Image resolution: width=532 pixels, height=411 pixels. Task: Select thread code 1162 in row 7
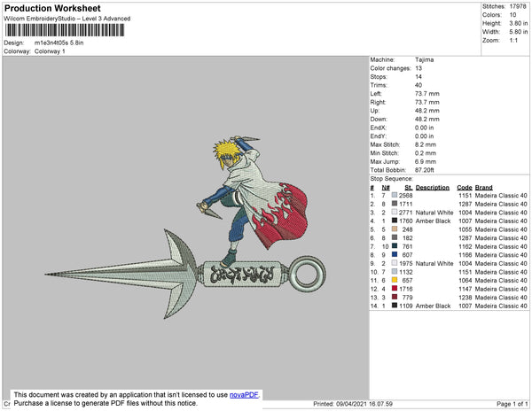(x=465, y=246)
